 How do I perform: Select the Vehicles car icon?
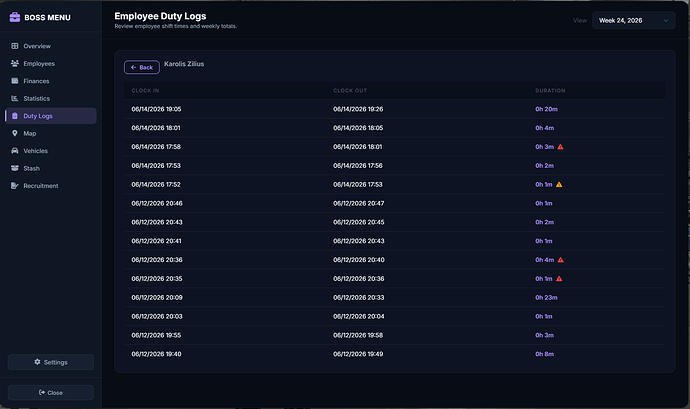(x=15, y=151)
